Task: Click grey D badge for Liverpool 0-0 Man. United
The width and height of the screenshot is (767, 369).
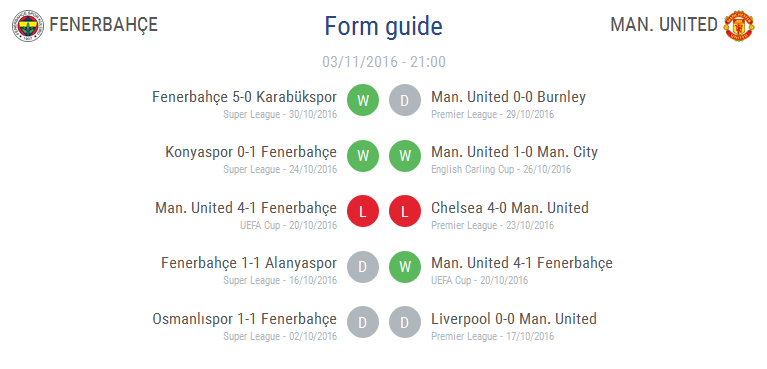Action: pyautogui.click(x=405, y=322)
